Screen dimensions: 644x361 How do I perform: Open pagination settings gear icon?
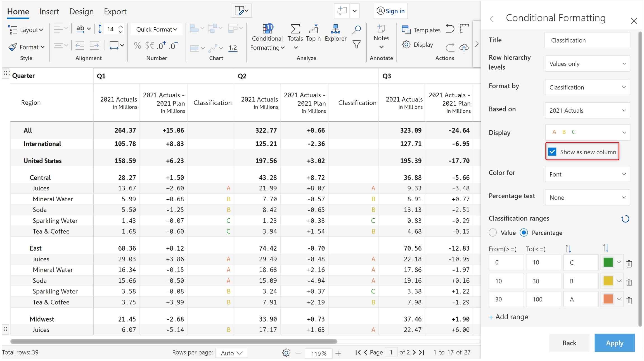pos(286,353)
